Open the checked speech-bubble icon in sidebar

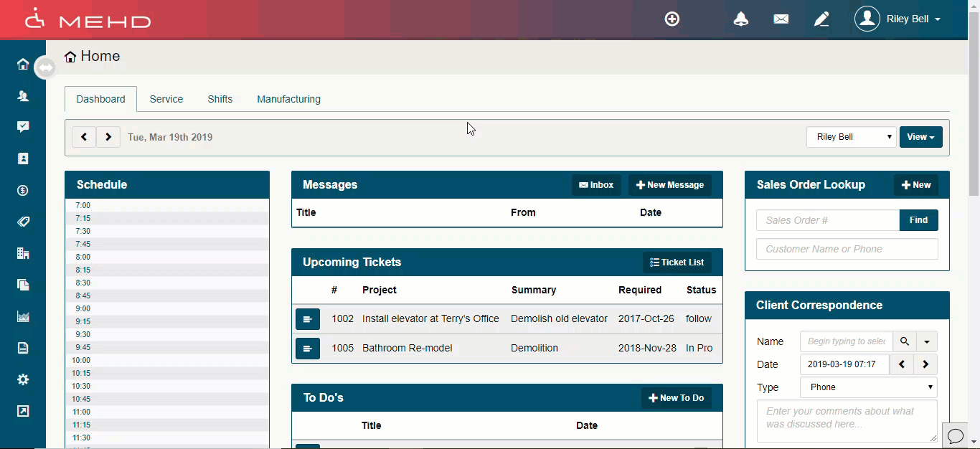coord(23,127)
